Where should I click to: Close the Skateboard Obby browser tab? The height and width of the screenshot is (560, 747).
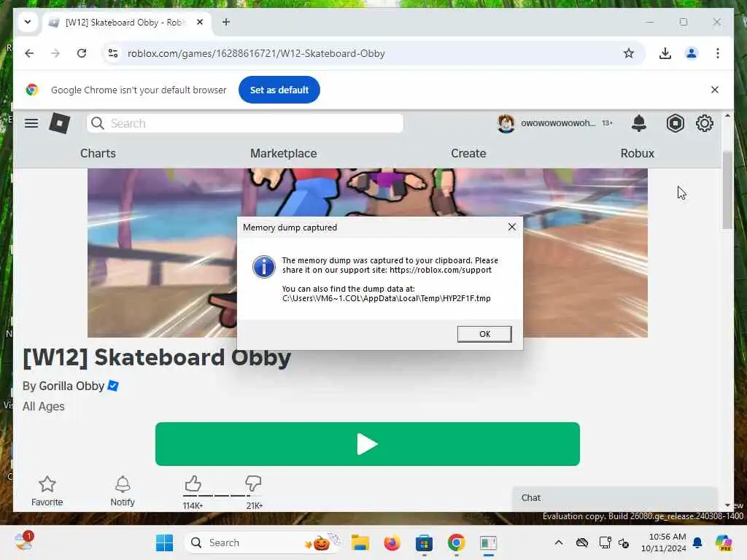pyautogui.click(x=200, y=22)
